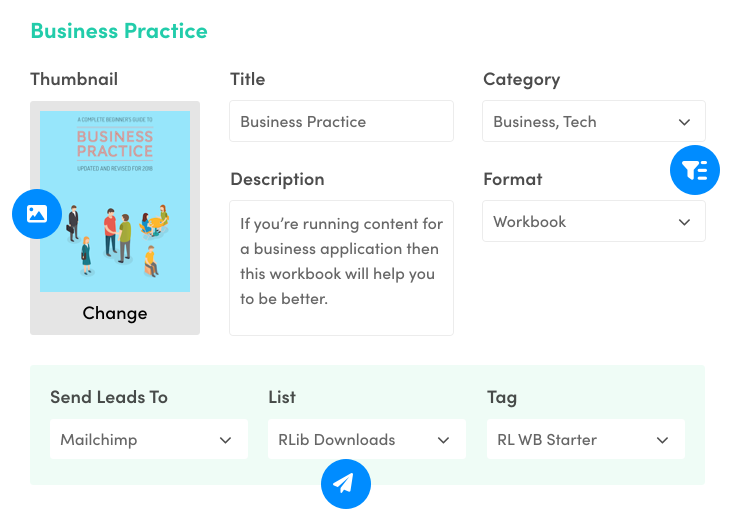Focus the Title input field
Image resolution: width=735 pixels, height=515 pixels.
[x=341, y=122]
